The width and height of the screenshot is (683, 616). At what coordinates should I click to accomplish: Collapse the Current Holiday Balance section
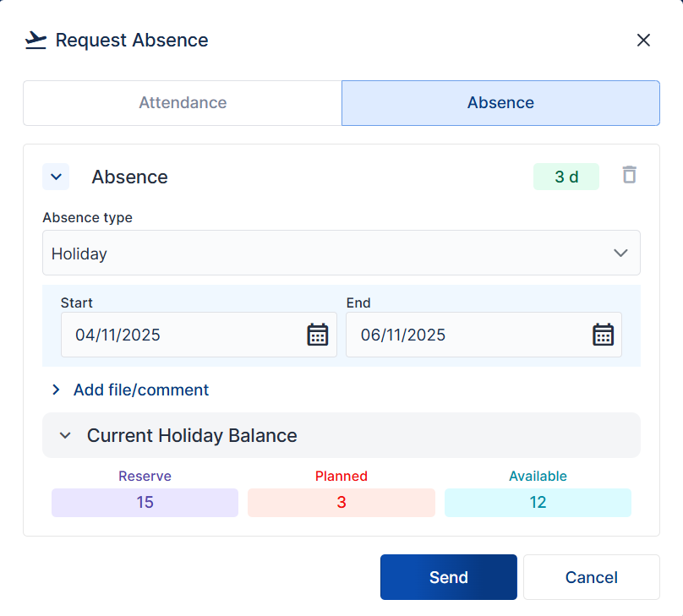pos(190,435)
